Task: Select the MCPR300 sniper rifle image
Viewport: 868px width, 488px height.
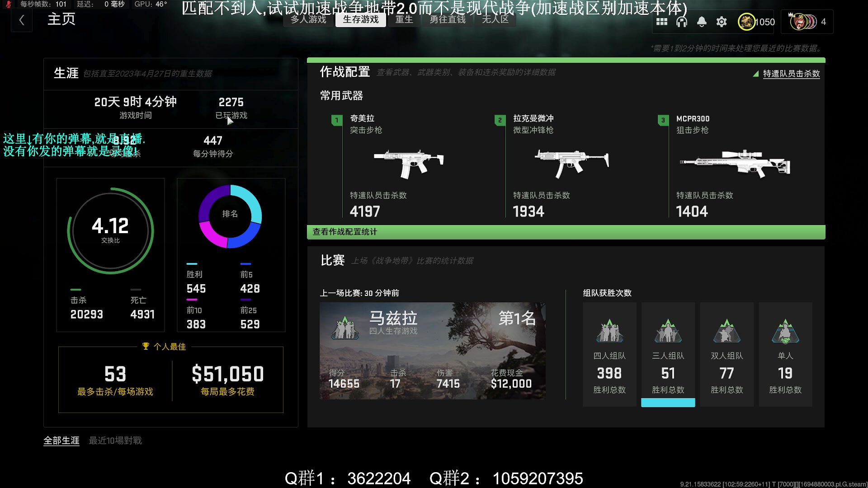Action: pyautogui.click(x=735, y=164)
